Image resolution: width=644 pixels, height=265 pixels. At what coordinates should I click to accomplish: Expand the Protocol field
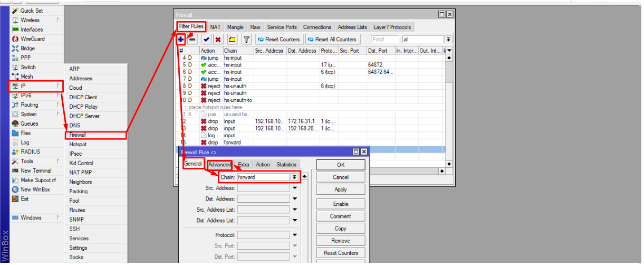(x=295, y=235)
